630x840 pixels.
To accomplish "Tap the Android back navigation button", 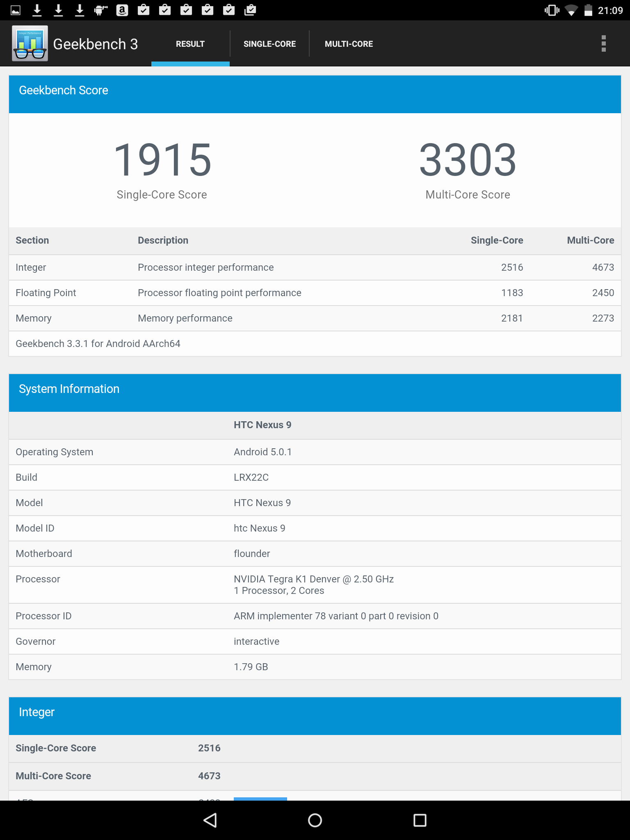I will (x=210, y=820).
